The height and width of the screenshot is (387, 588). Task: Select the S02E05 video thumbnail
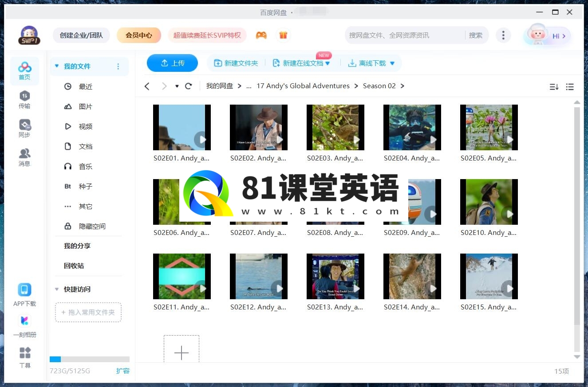pos(489,128)
